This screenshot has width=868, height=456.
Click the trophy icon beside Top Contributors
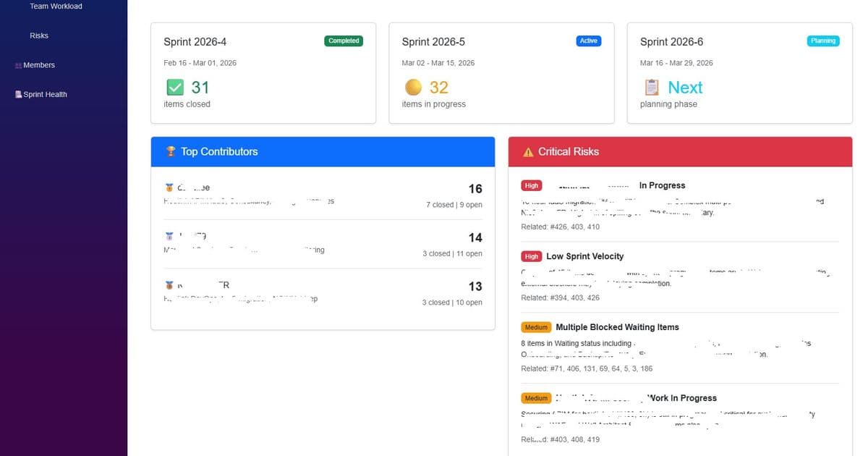tap(171, 151)
